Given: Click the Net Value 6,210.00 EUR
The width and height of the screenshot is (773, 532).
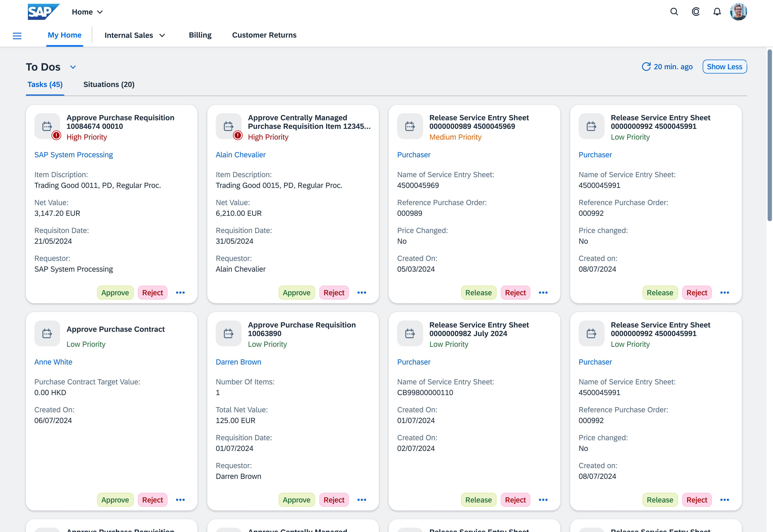Looking at the screenshot, I should tap(238, 213).
